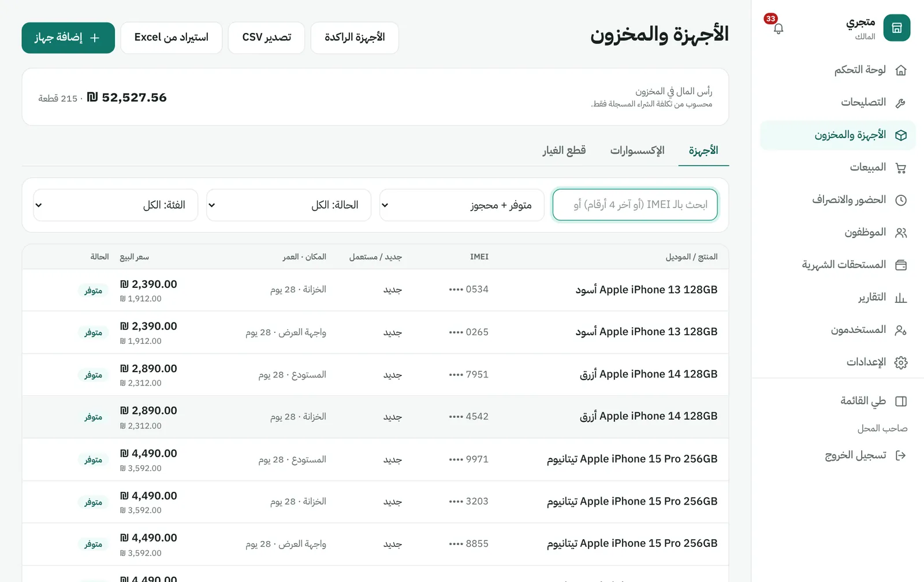Click the plus icon in إضافة جهاز

(x=95, y=38)
